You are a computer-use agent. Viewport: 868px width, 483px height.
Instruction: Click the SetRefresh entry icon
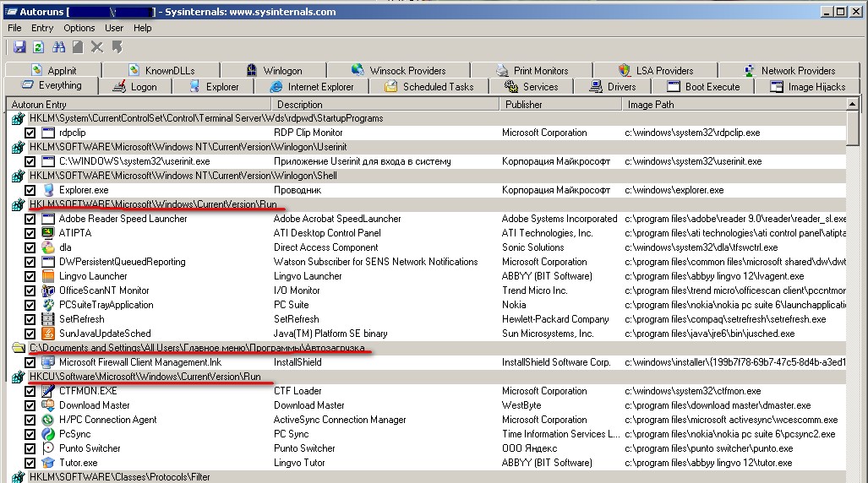(48, 319)
